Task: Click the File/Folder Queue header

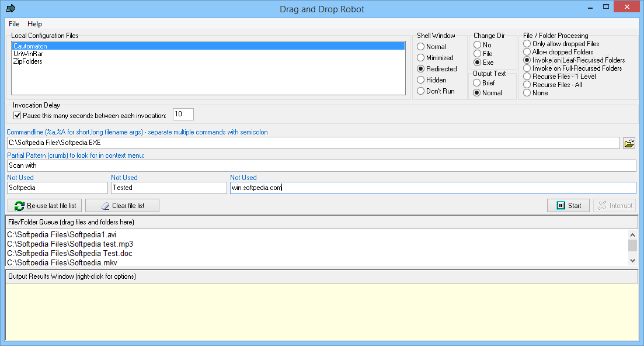Action: [322, 222]
